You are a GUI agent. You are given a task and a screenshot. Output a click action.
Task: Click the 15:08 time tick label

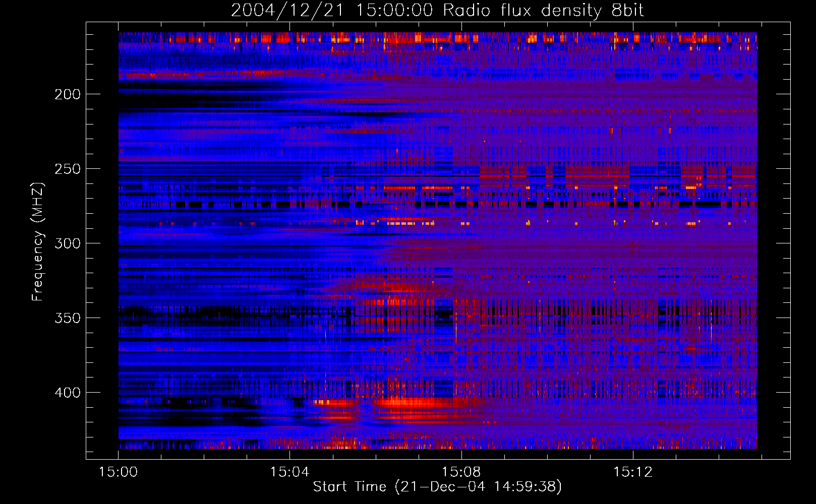(x=461, y=472)
